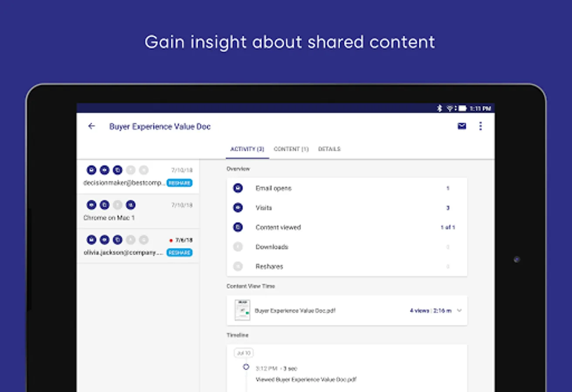Image resolution: width=572 pixels, height=392 pixels.
Task: Switch to the Activity (3) tab
Action: tap(247, 149)
